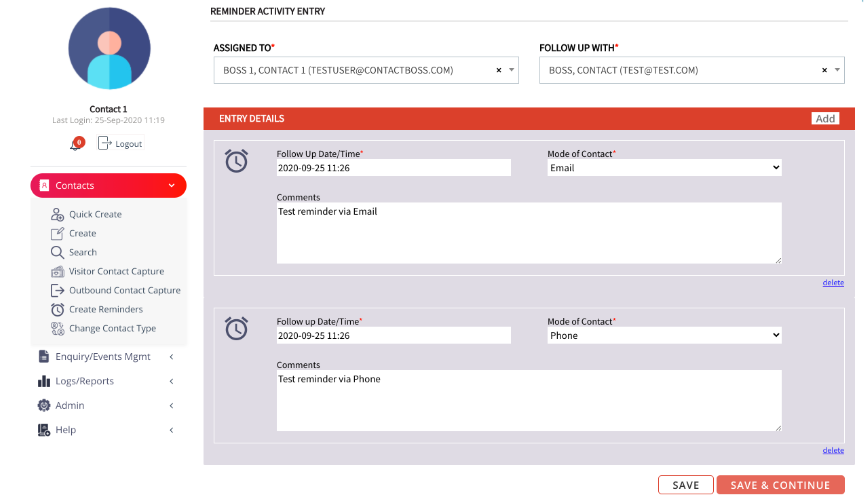The width and height of the screenshot is (865, 500).
Task: Click delete link under Email reminder entry
Action: coord(833,283)
